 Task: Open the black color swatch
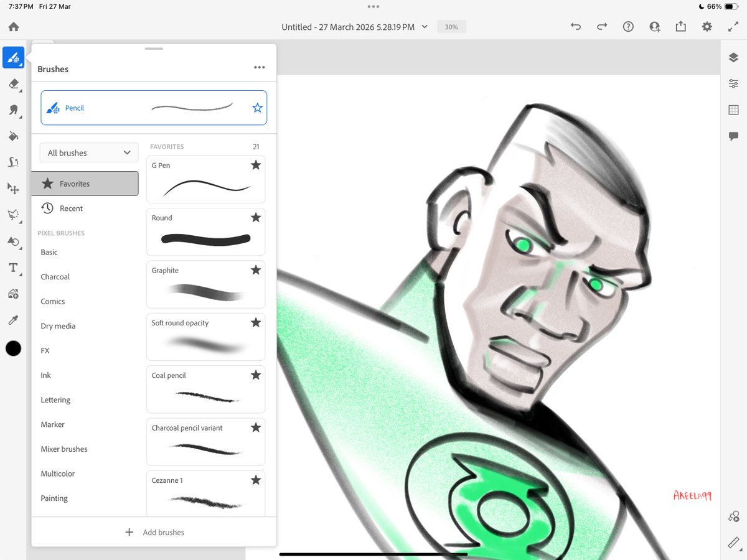[14, 348]
